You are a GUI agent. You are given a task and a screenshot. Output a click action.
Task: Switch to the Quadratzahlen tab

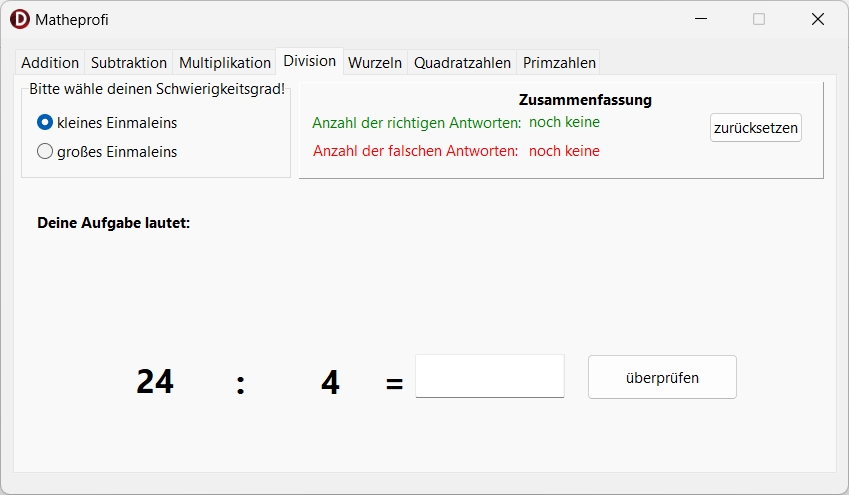click(x=463, y=62)
